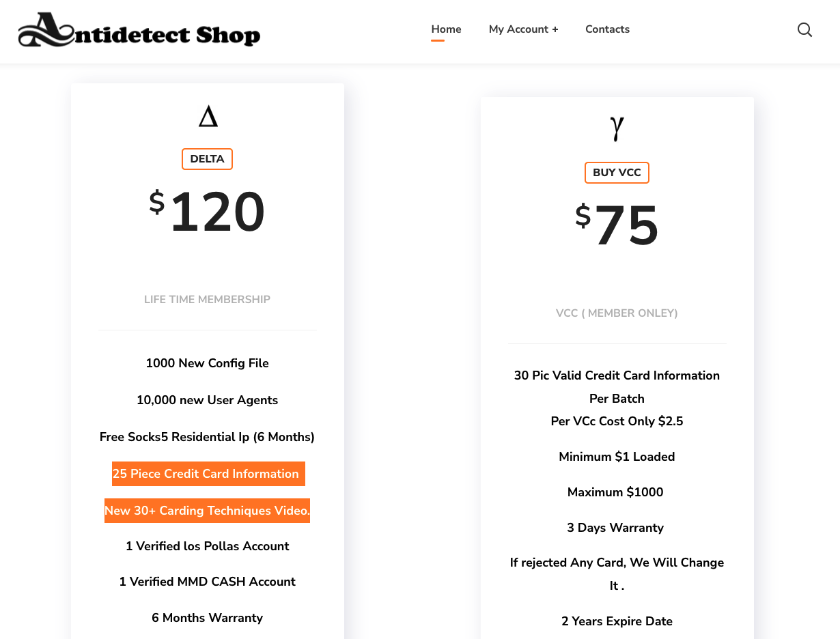
Task: Click the 10,000 new User Agents line
Action: point(207,400)
